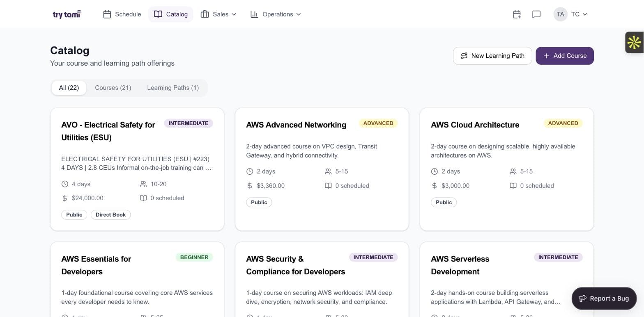The height and width of the screenshot is (317, 644).
Task: Click the ADVANCED badge on AWS Cloud Architecture
Action: 563,123
